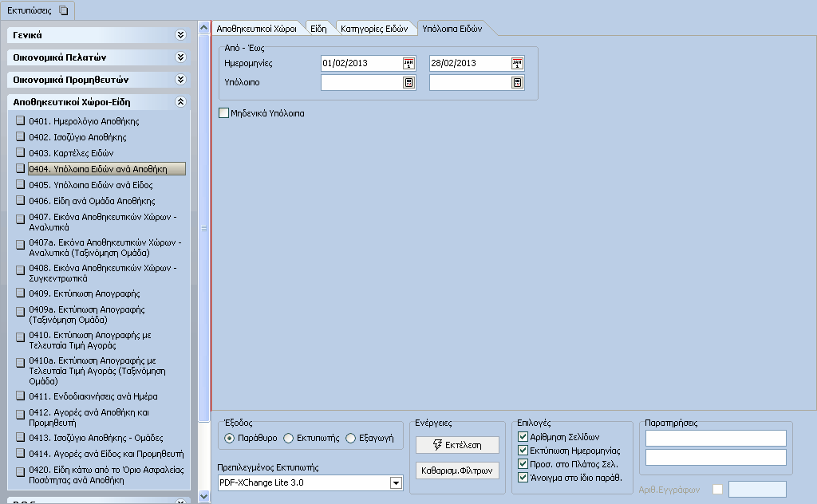Expand the Γενικά section
Image resolution: width=817 pixels, height=504 pixels.
pos(181,35)
